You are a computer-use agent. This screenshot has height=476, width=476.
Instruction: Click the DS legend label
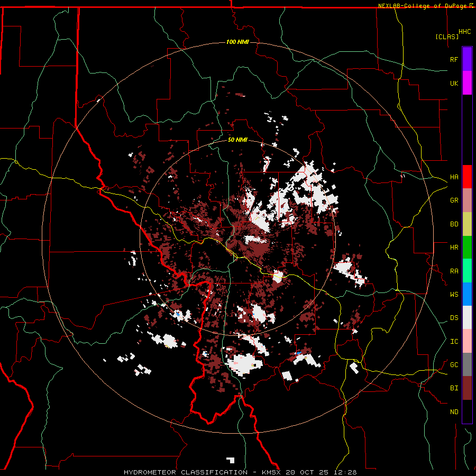454,318
